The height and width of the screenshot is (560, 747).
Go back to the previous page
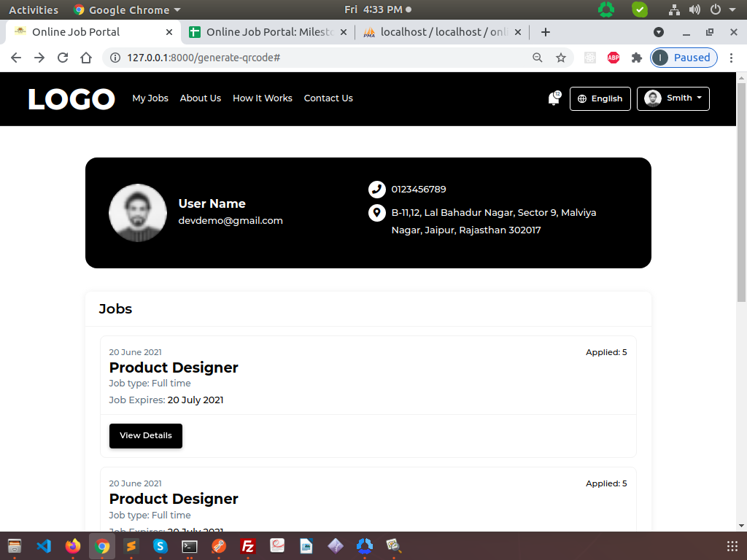pos(16,58)
